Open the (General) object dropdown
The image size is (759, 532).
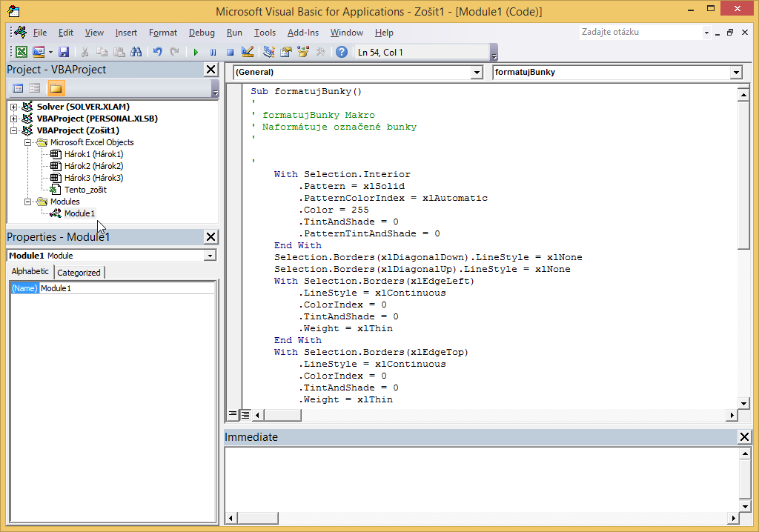[477, 72]
